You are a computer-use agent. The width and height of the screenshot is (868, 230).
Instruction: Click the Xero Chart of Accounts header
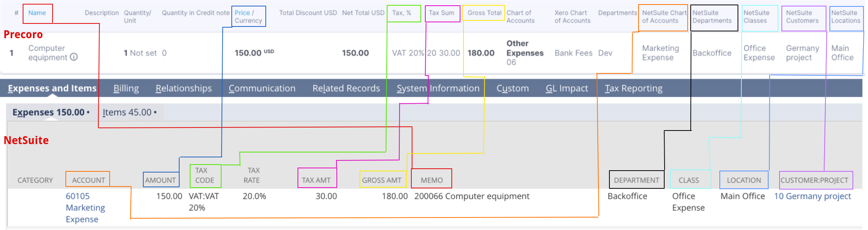pos(572,17)
